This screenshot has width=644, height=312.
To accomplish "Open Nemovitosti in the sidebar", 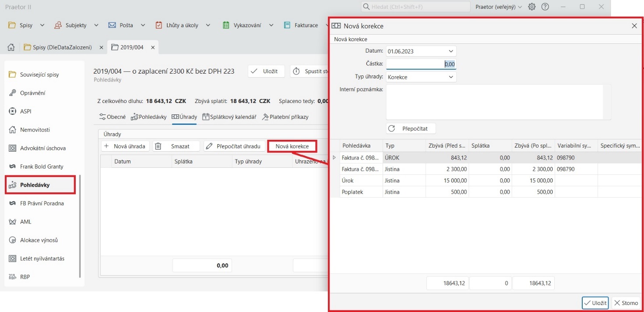I will tap(35, 130).
